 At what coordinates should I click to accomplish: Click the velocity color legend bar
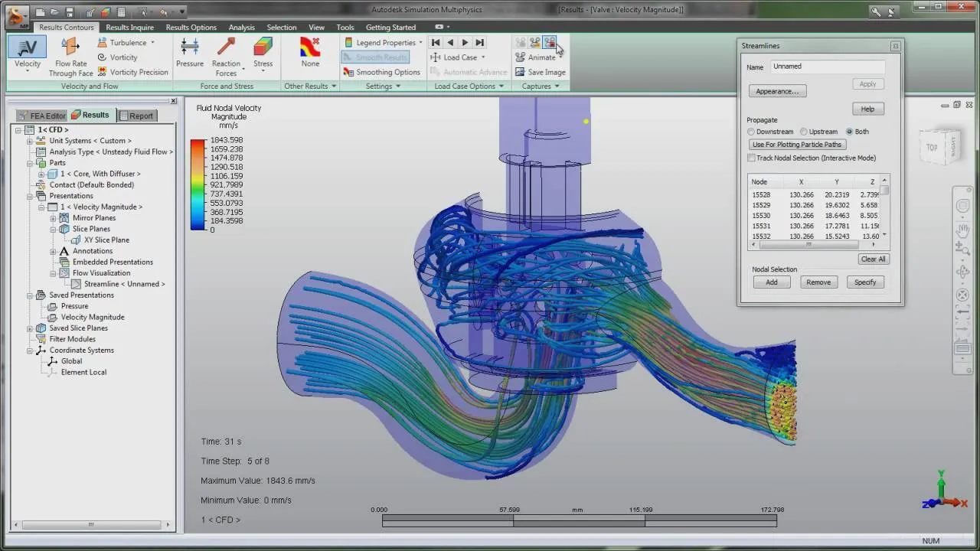coord(198,184)
